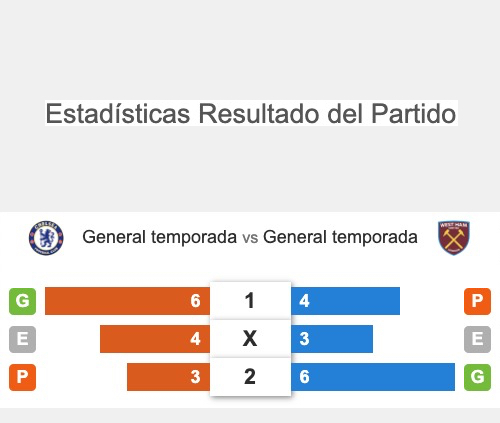Choose draw option X in the center
Image resolution: width=500 pixels, height=423 pixels.
tap(250, 339)
